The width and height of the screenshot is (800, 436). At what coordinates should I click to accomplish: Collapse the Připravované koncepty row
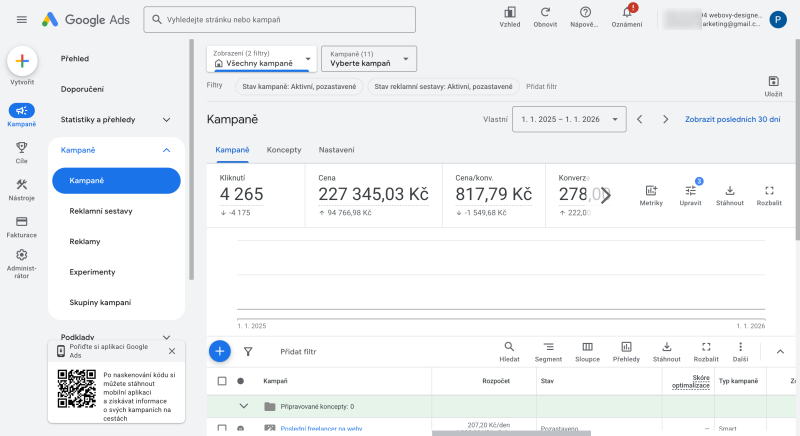click(x=244, y=406)
